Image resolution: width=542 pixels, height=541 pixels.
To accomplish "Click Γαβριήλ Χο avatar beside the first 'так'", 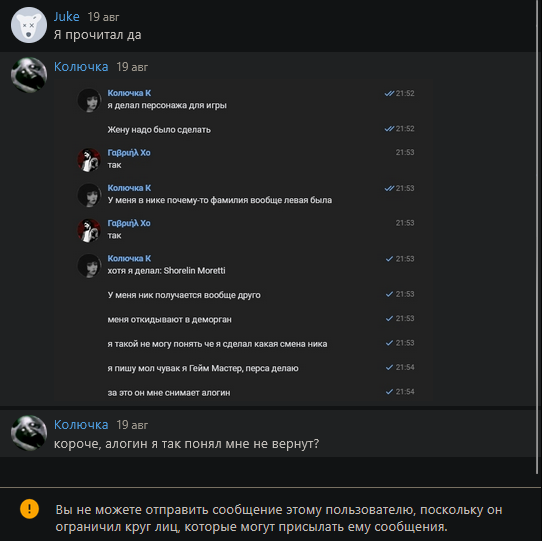I will (89, 160).
